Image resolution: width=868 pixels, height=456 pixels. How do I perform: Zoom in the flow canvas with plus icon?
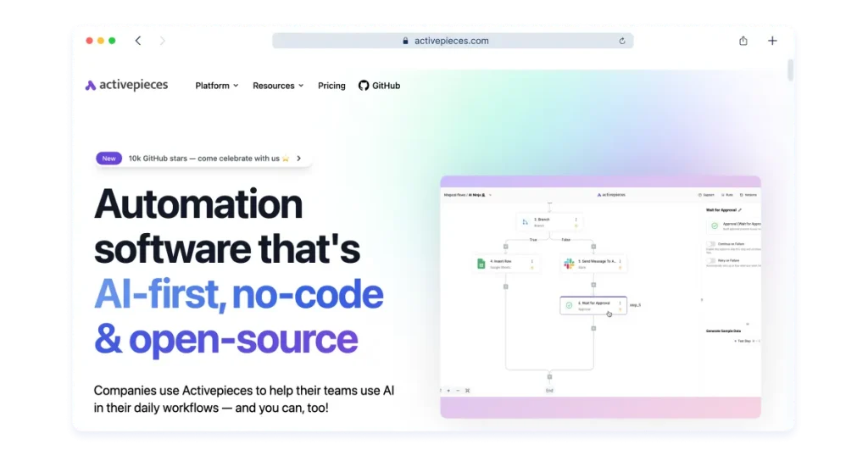click(x=448, y=391)
